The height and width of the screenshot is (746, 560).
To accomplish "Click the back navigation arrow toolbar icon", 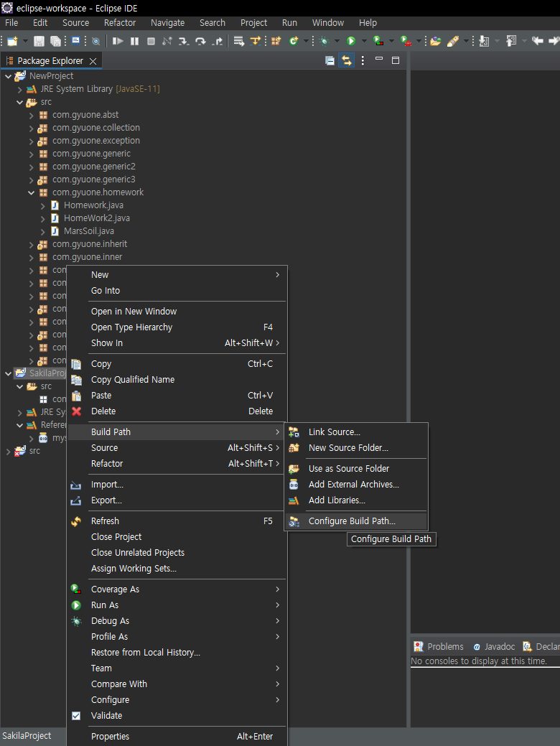I will (538, 42).
